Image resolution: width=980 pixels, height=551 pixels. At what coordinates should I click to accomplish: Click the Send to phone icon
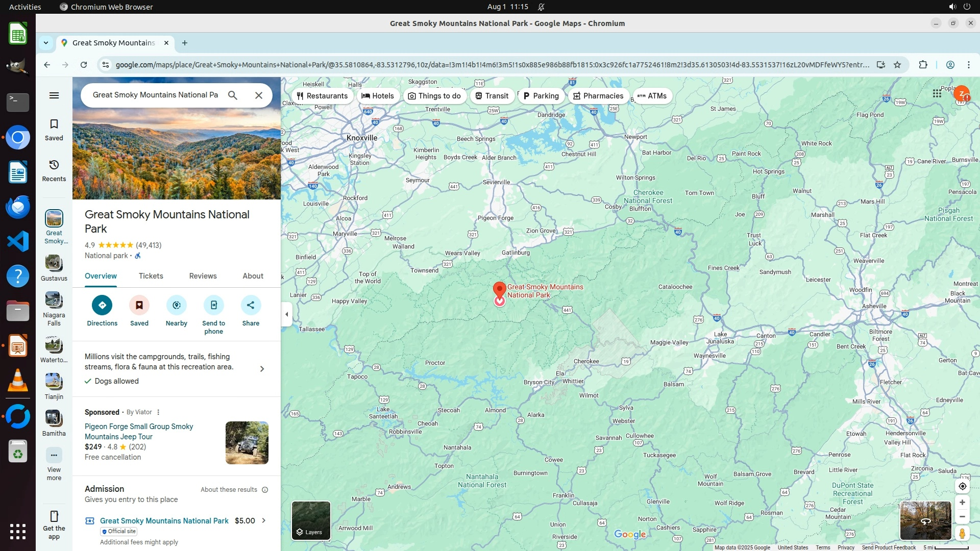(x=213, y=305)
